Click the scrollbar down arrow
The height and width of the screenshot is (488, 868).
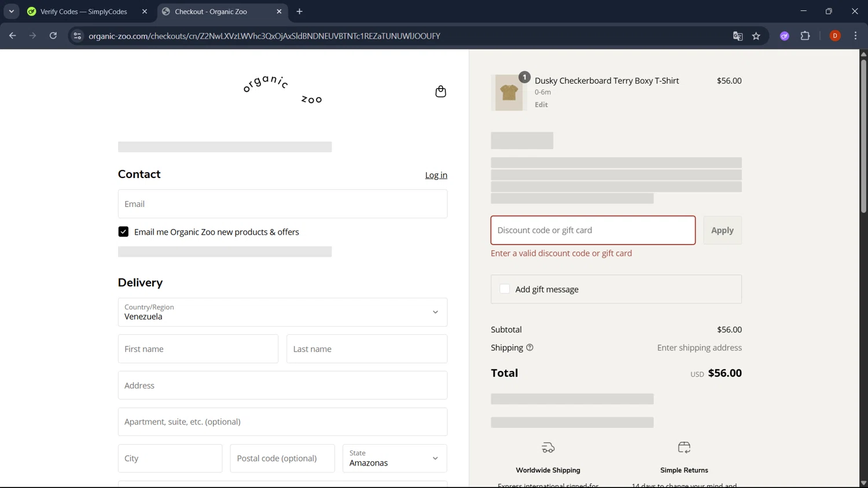(x=863, y=483)
